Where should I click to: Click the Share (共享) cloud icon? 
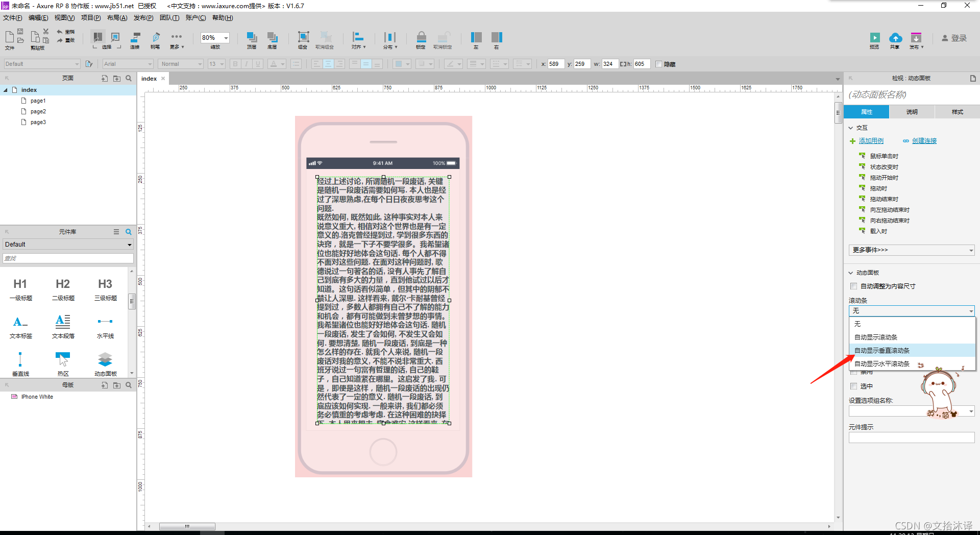coord(895,38)
